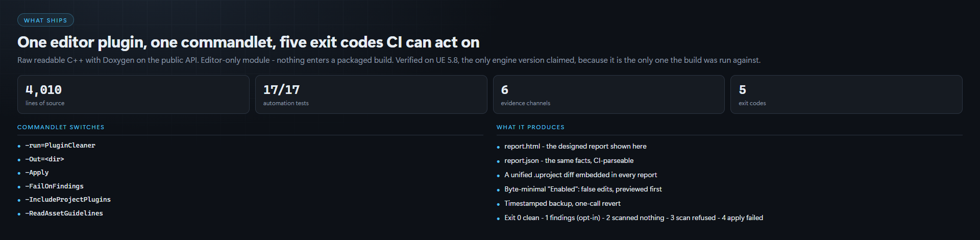Click the 6 evidence channels card
Viewport: 980px width, 240px height.
pos(609,94)
